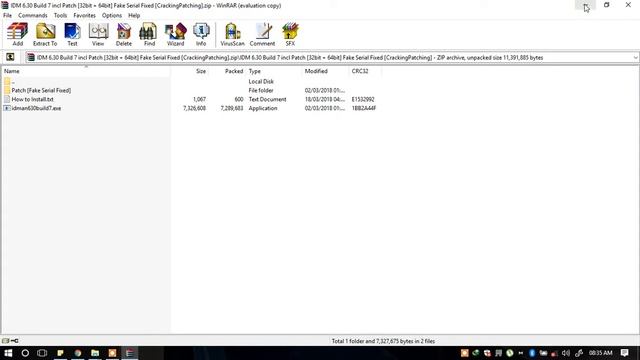Viewport: 640px width, 360px height.
Task: Run the Test archive tool
Action: (72, 34)
